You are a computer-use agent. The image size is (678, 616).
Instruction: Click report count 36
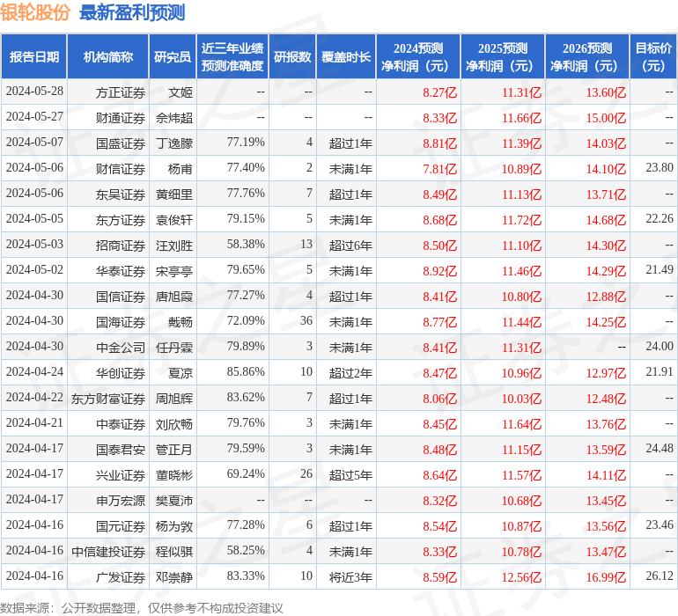306,320
